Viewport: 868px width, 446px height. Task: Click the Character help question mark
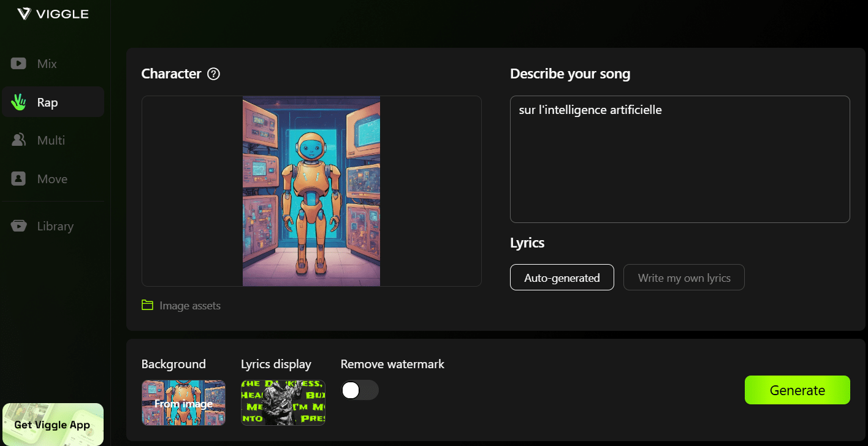pos(213,74)
